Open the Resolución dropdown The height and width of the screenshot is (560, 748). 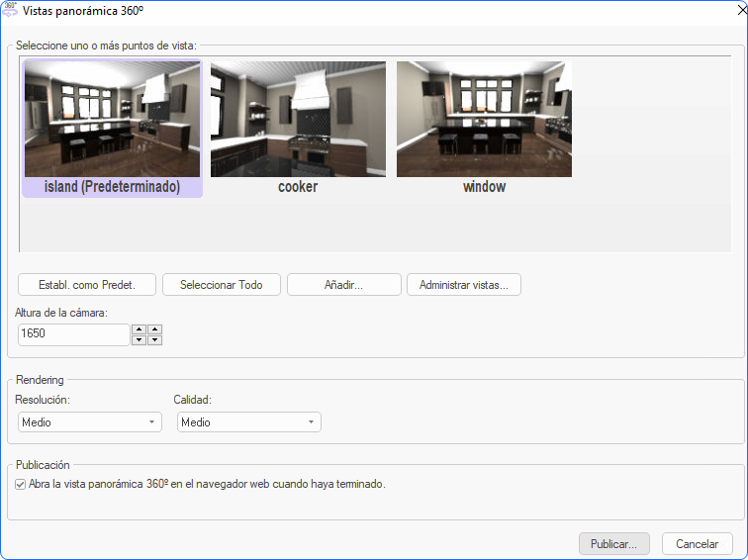coord(90,422)
